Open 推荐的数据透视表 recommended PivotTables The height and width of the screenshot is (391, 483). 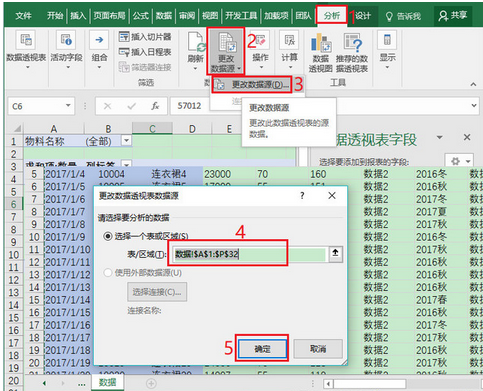coord(352,53)
